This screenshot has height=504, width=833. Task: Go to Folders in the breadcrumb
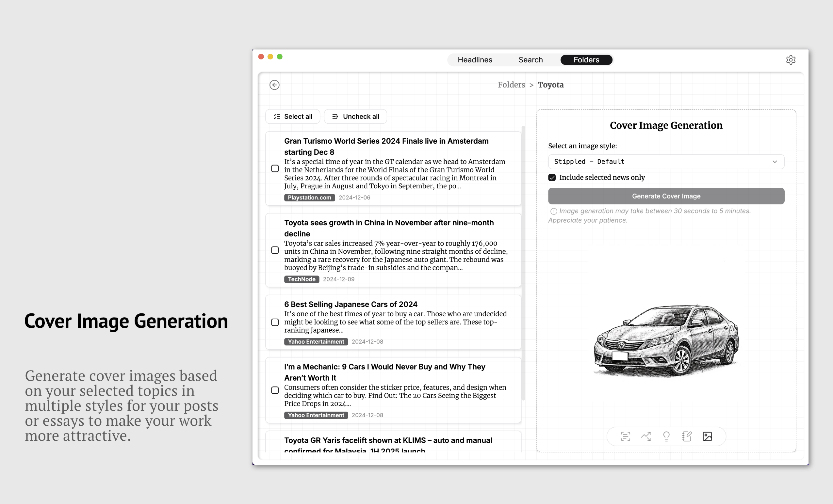(x=511, y=85)
